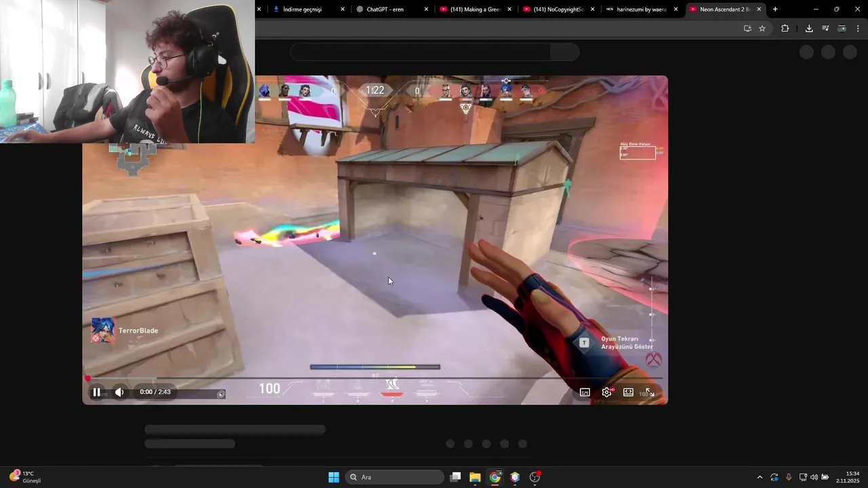The width and height of the screenshot is (868, 488).
Task: Click the 1:22 round timer
Action: click(x=375, y=90)
